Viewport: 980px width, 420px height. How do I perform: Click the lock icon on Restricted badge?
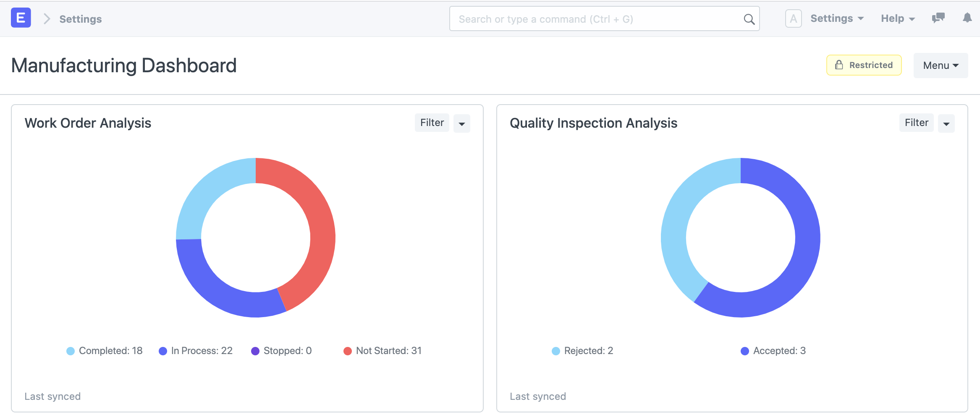tap(839, 65)
